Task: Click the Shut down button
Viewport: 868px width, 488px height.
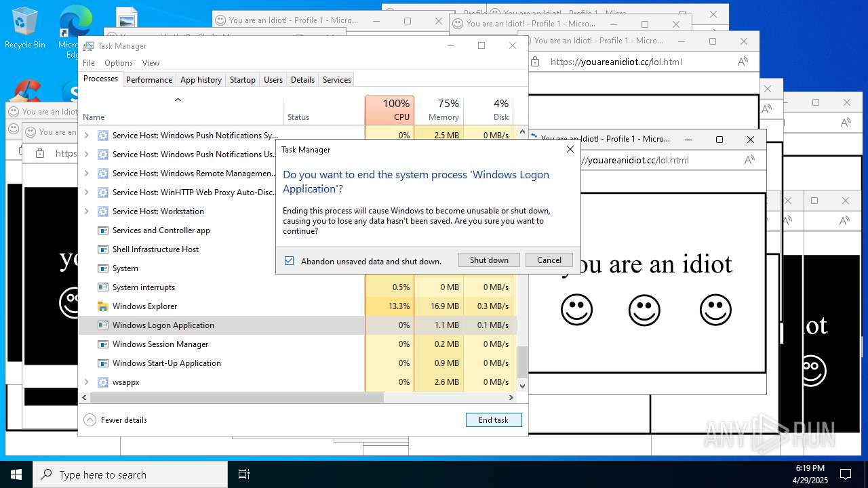Action: pos(489,260)
